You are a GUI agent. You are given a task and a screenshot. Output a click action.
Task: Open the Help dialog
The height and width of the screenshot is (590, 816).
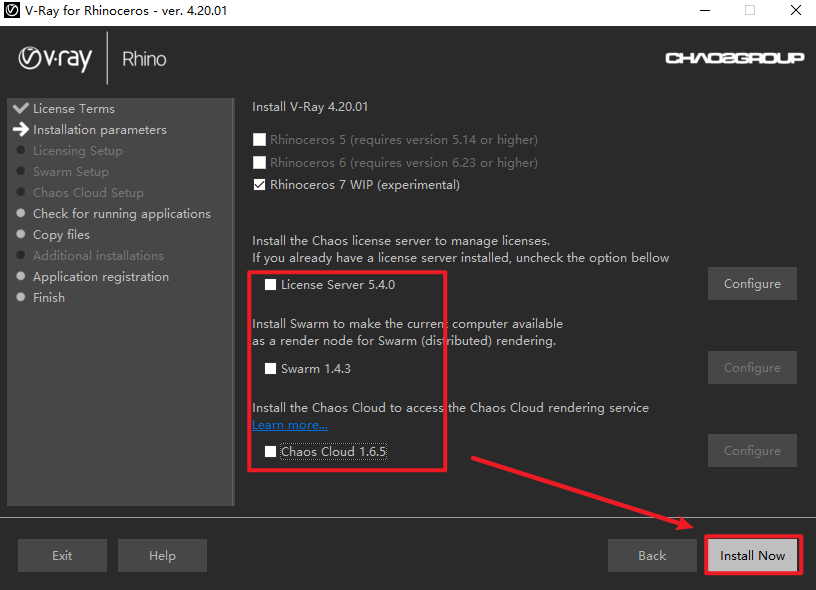click(x=162, y=555)
